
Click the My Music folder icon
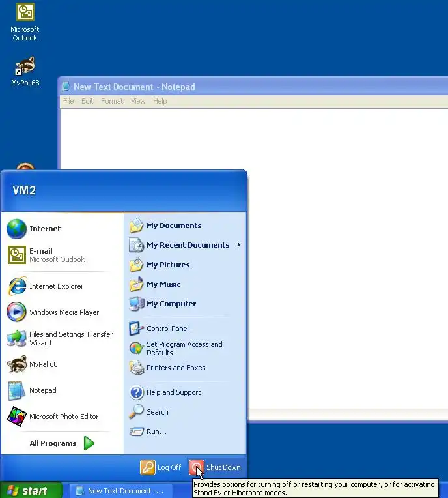coord(137,284)
